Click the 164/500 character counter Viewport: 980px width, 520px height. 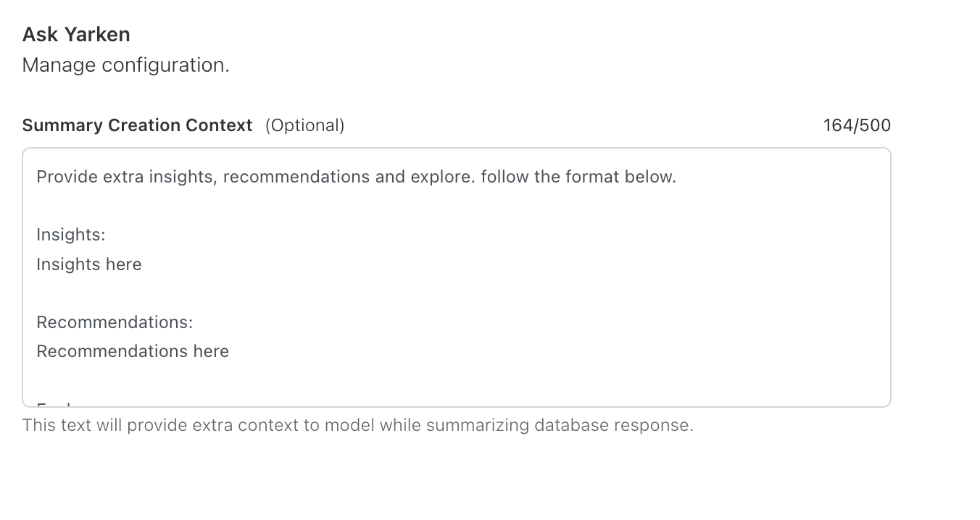click(x=857, y=125)
